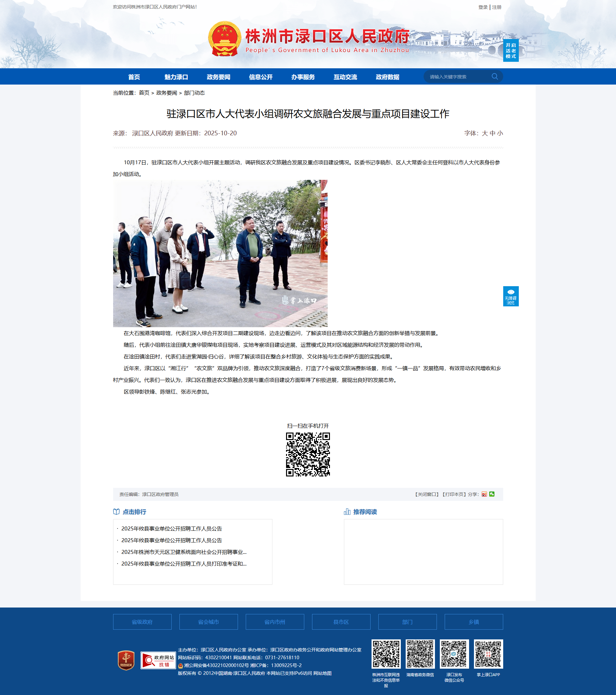Set font size to large (大)
The width and height of the screenshot is (616, 695).
click(484, 133)
